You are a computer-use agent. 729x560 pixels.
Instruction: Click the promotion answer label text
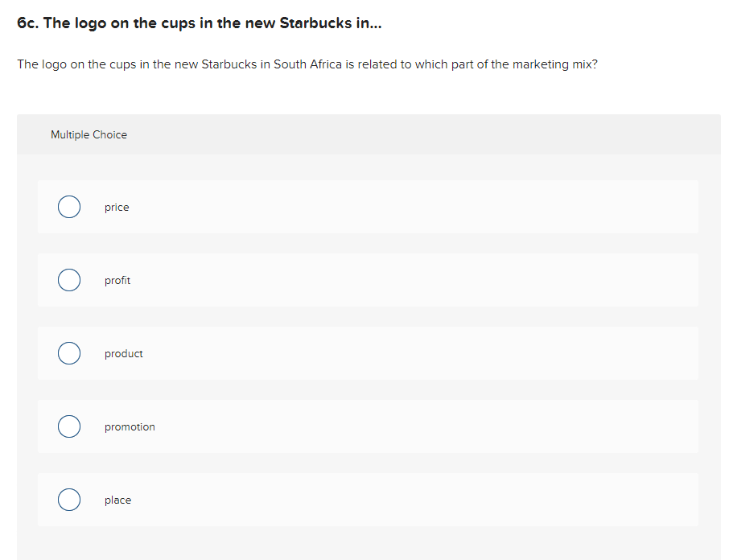click(x=130, y=426)
